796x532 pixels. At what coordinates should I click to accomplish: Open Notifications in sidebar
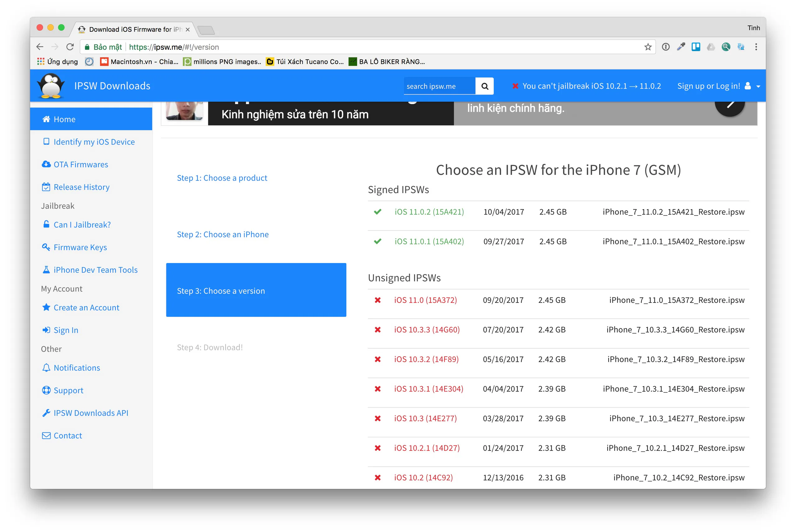pos(71,368)
